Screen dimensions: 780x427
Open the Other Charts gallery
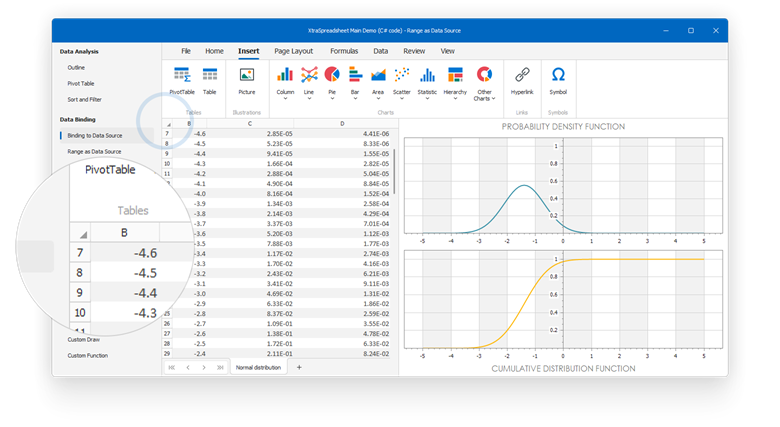click(x=485, y=84)
